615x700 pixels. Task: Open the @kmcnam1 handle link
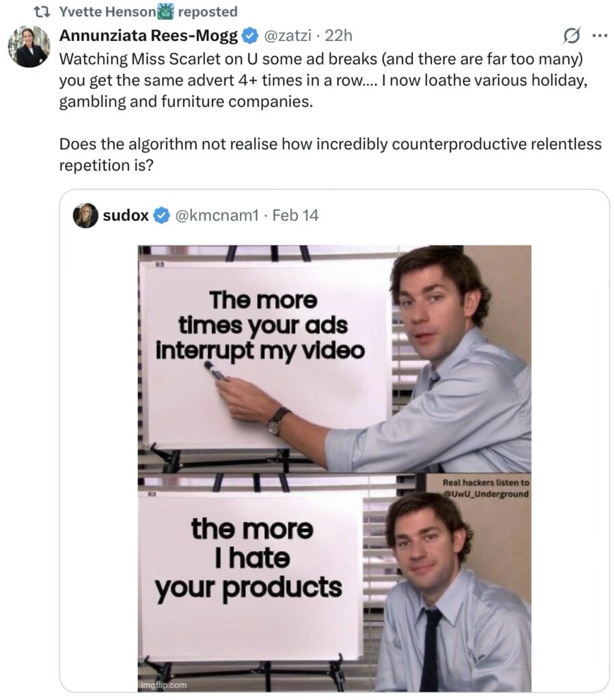217,215
